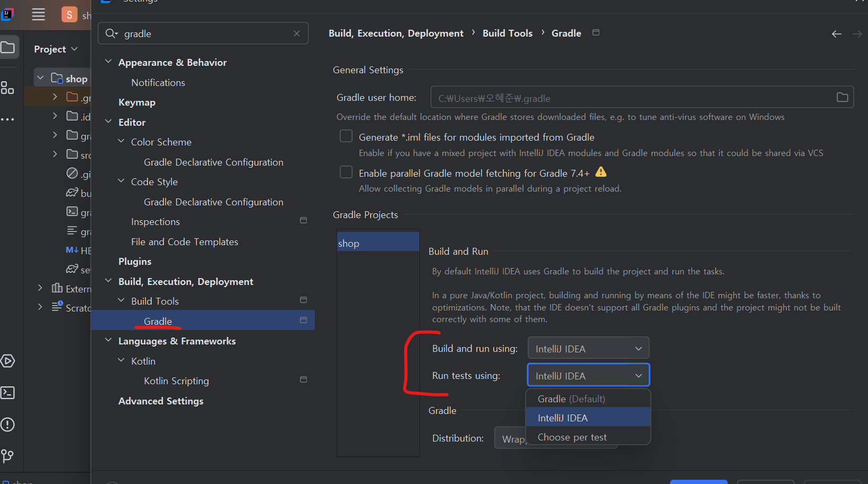Viewport: 868px width, 484px height.
Task: Click the search magnifier icon
Action: pos(111,33)
